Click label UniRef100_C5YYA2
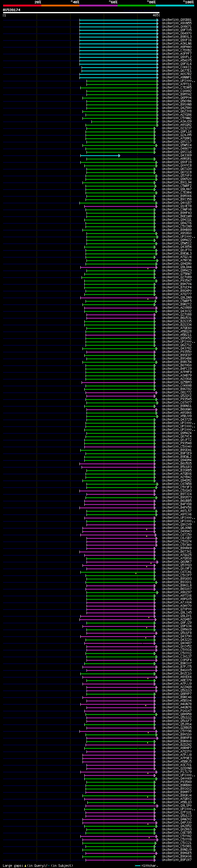Screen dimensions: 197x868 177,836
